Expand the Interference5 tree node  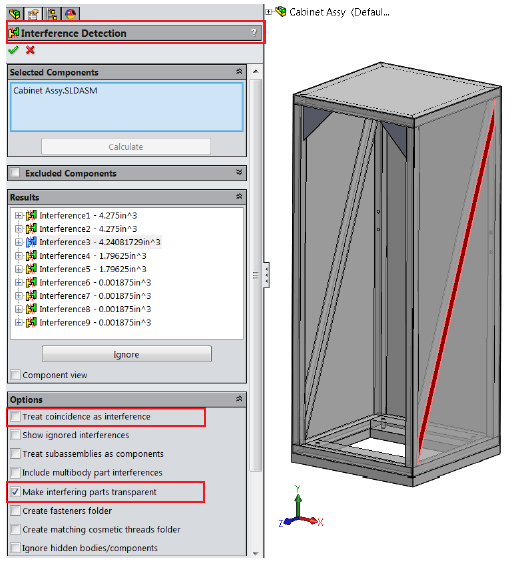[18, 269]
